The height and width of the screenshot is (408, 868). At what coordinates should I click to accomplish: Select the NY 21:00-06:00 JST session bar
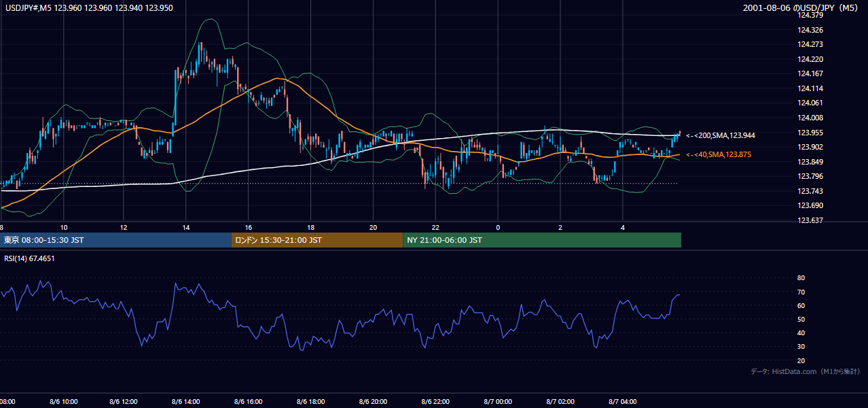point(542,240)
